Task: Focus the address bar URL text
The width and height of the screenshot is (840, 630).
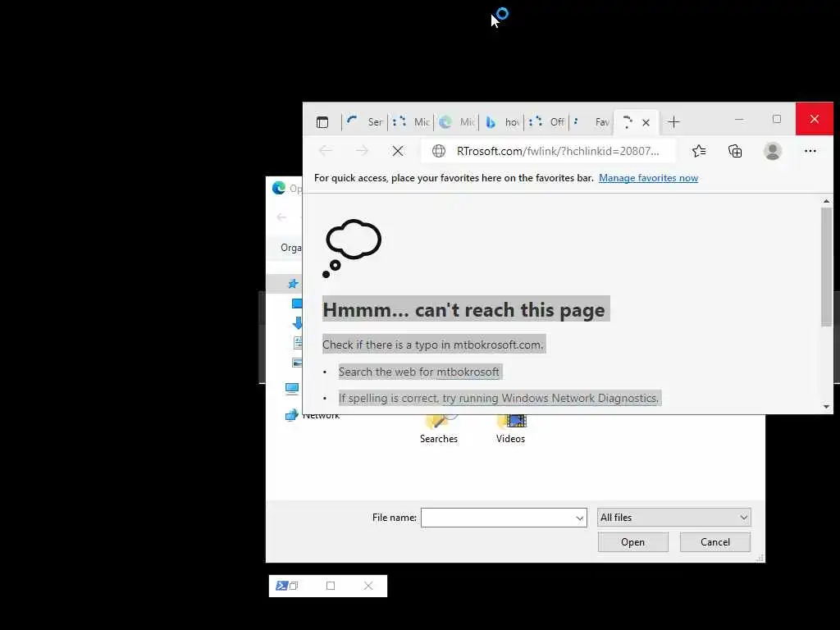Action: (x=558, y=151)
